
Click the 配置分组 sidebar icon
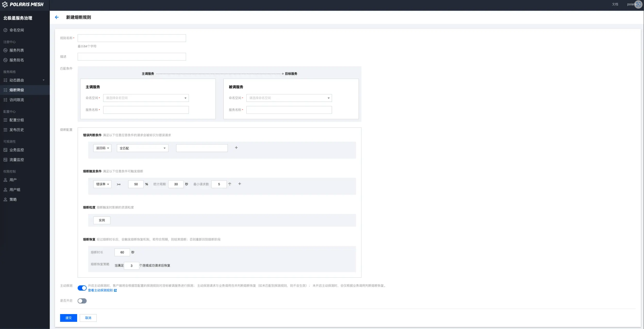pyautogui.click(x=5, y=120)
